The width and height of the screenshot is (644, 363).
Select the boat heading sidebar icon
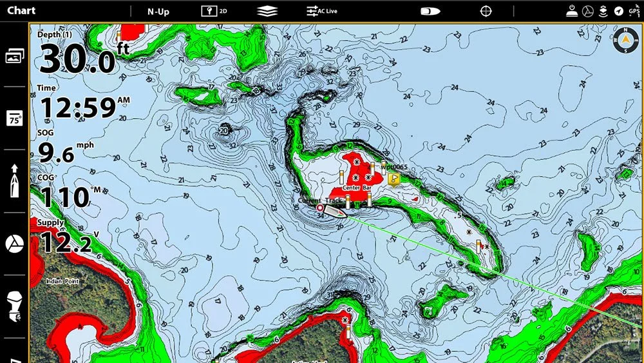pos(14,181)
